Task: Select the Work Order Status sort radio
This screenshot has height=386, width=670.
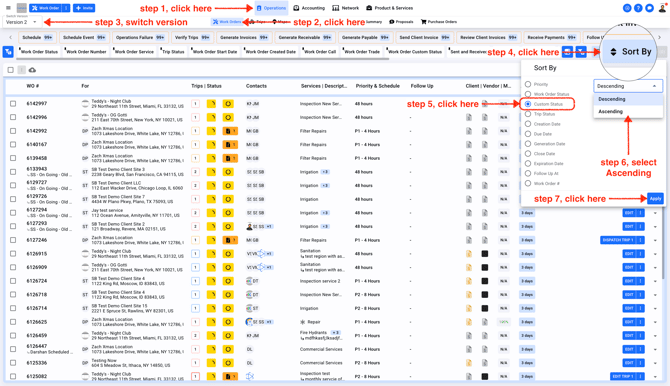Action: (x=528, y=94)
